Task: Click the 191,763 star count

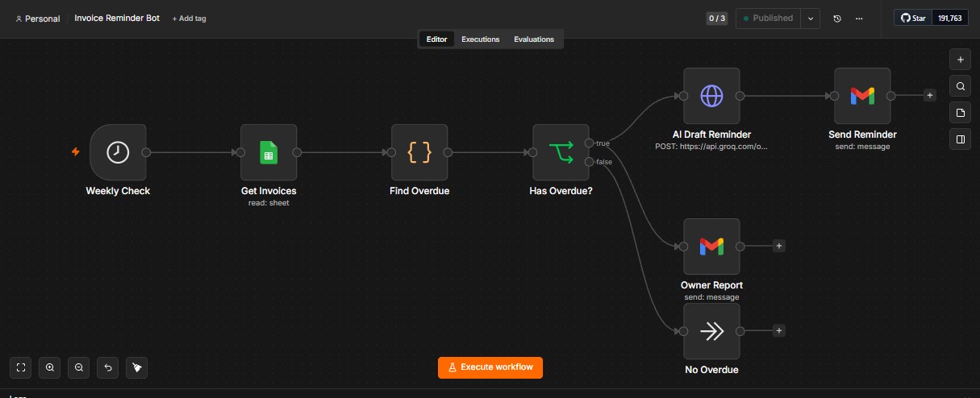Action: tap(951, 18)
